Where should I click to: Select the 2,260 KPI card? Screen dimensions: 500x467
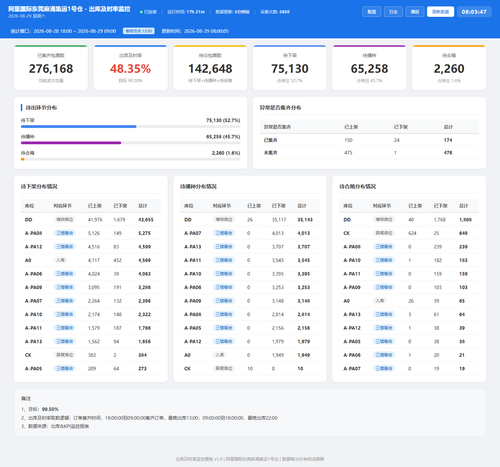coord(449,68)
